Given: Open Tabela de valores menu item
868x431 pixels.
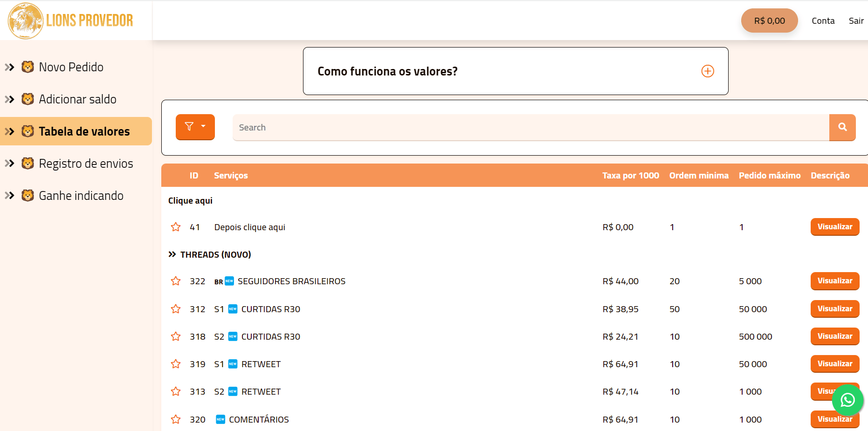Looking at the screenshot, I should (x=84, y=131).
